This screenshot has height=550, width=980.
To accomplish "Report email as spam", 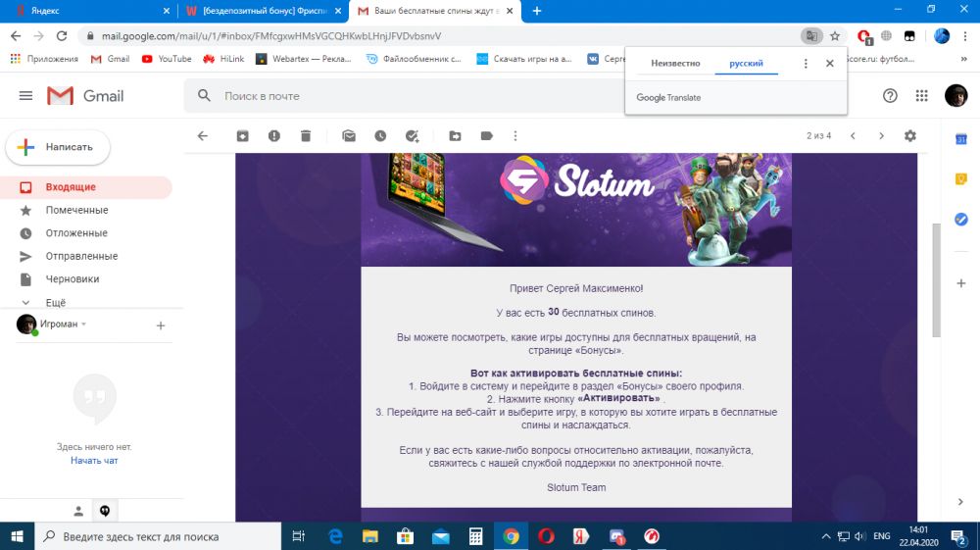I will pos(273,135).
